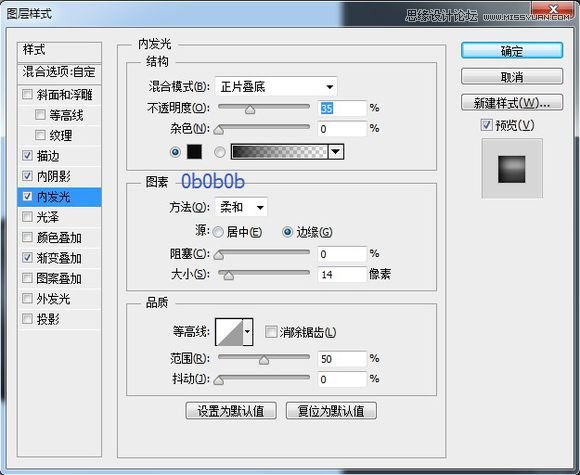The height and width of the screenshot is (475, 580).
Task: Uncheck the 描边 checkbox
Action: click(x=27, y=155)
